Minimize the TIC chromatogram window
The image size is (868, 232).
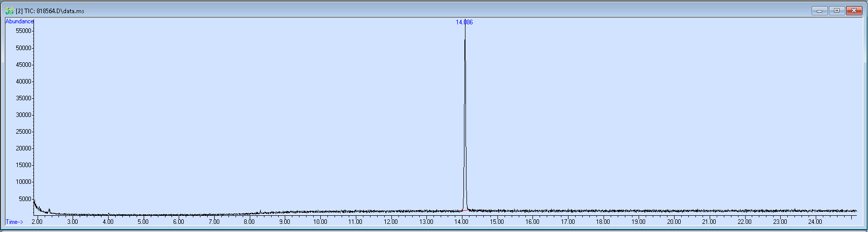(819, 11)
